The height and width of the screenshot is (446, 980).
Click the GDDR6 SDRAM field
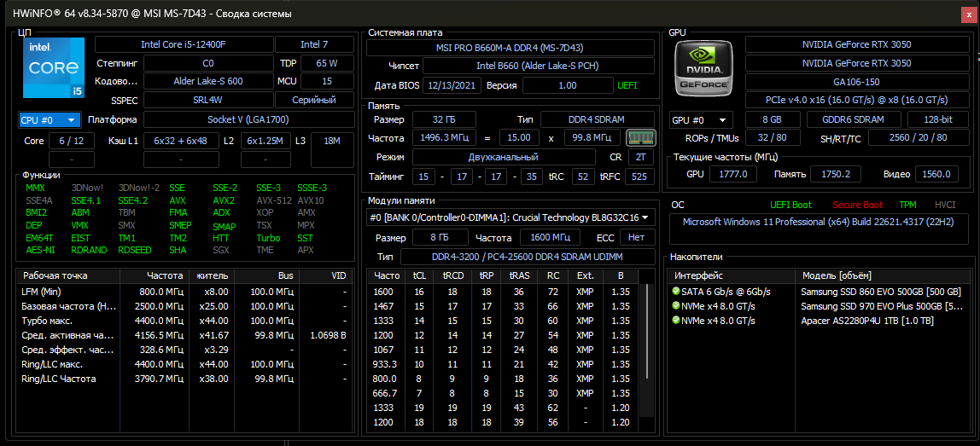[x=855, y=120]
